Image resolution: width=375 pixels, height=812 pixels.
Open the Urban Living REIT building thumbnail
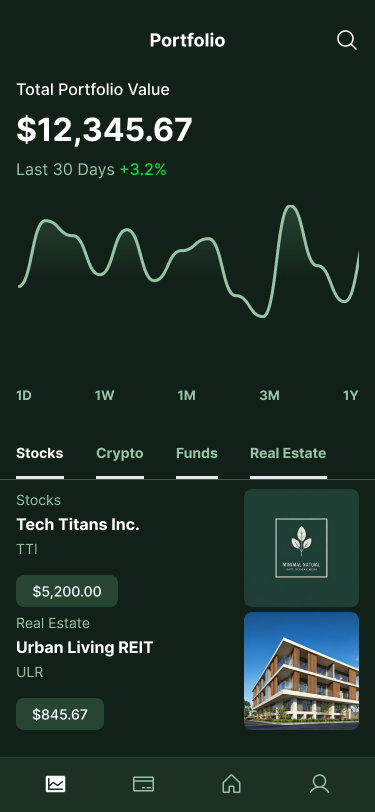click(x=301, y=671)
